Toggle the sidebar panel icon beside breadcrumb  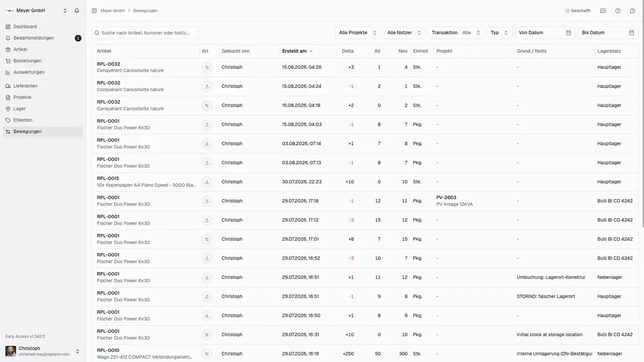94,11
